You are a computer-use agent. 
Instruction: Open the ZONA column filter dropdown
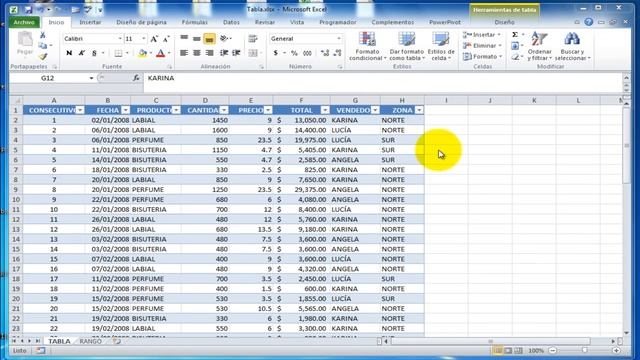(x=419, y=110)
